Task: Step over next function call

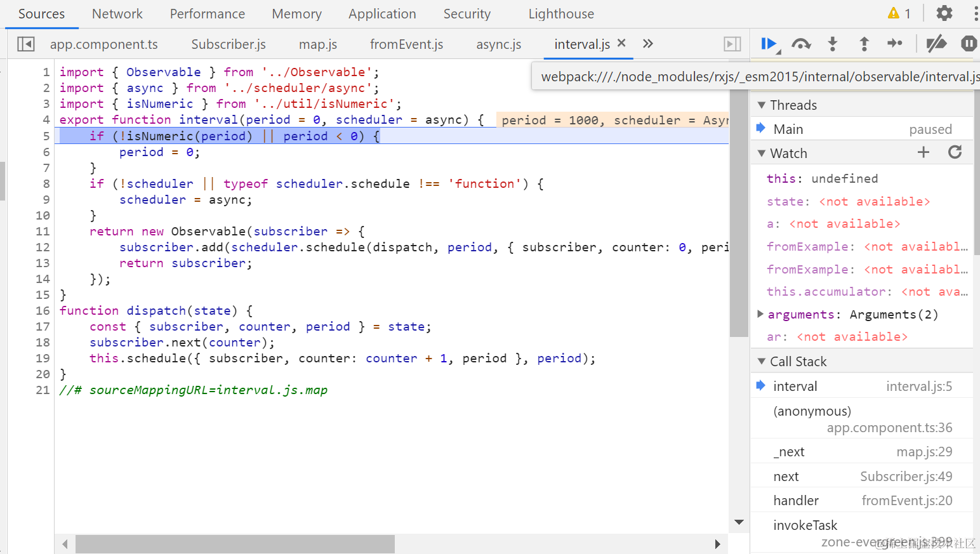Action: pos(801,44)
